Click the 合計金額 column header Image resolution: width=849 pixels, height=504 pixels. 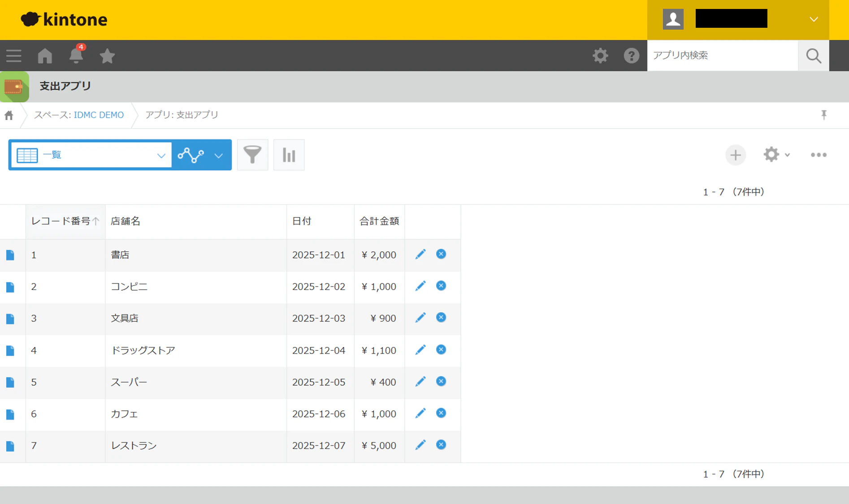pos(379,221)
